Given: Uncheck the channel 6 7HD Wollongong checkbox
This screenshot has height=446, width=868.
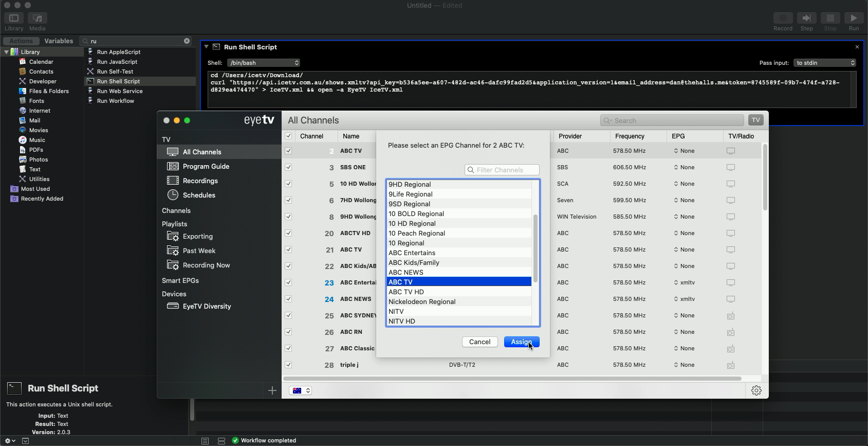Looking at the screenshot, I should pyautogui.click(x=288, y=200).
